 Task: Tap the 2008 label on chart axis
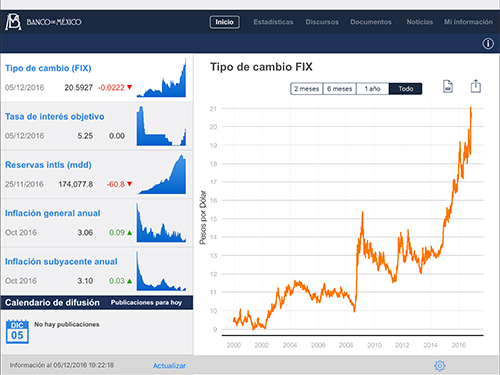tap(346, 345)
